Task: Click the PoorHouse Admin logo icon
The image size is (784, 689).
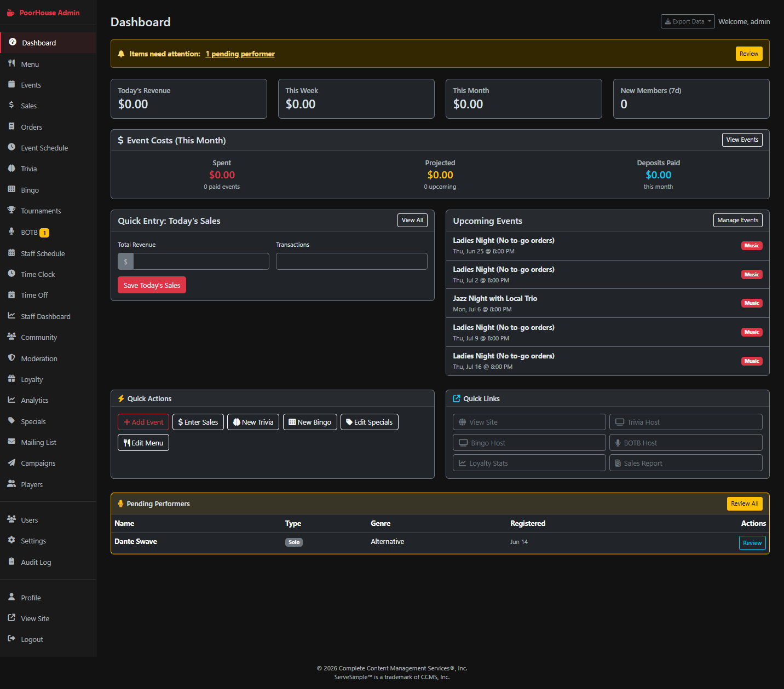Action: point(10,13)
